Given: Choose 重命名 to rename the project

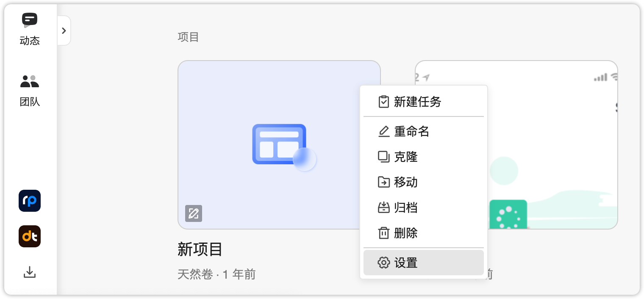Looking at the screenshot, I should 412,131.
